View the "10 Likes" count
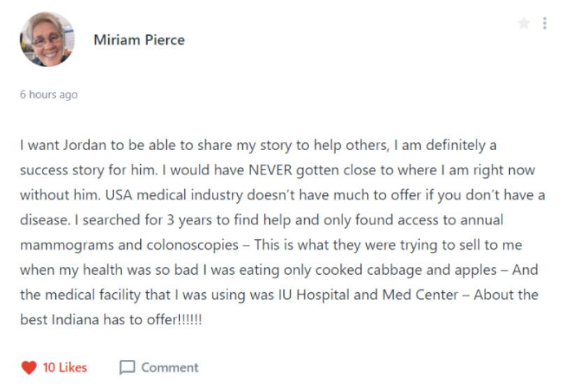Viewport: 565px width, 392px height. (65, 368)
